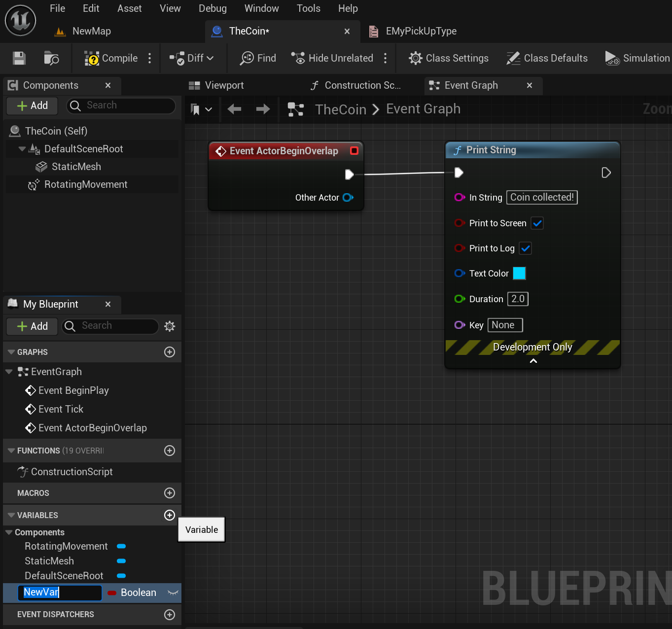
Task: Edit the Duration value
Action: pyautogui.click(x=518, y=299)
